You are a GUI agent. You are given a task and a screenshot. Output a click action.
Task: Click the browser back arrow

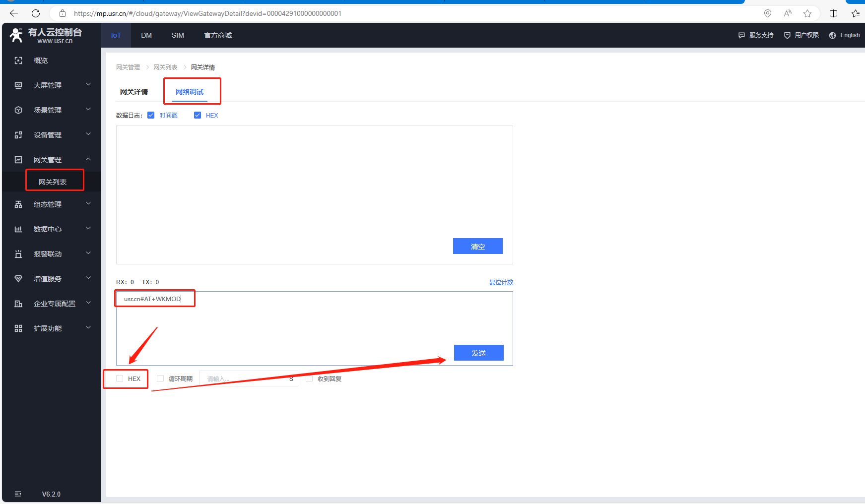coord(14,13)
